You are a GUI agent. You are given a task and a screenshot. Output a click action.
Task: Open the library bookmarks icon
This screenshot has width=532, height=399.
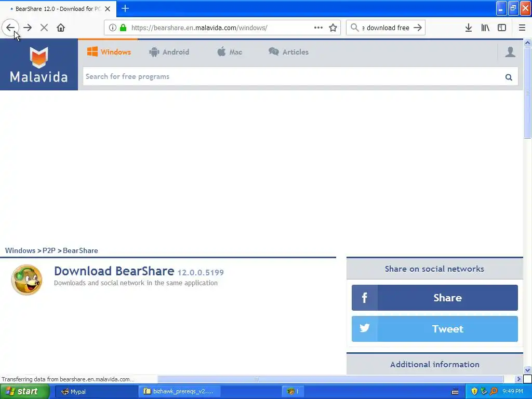[485, 28]
